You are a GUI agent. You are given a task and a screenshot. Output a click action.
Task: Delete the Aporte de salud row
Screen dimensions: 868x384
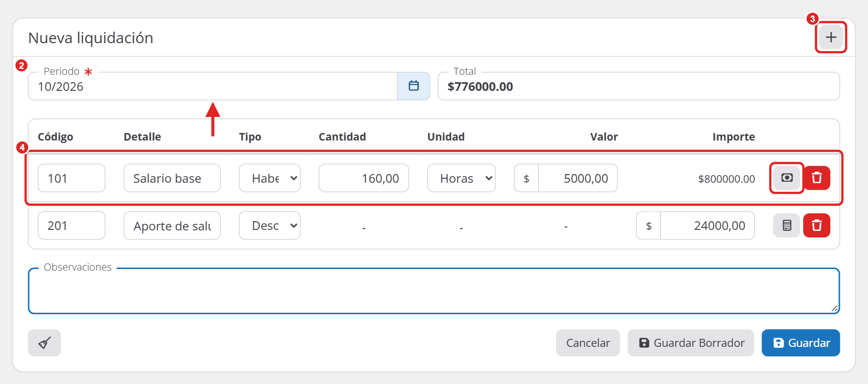817,225
